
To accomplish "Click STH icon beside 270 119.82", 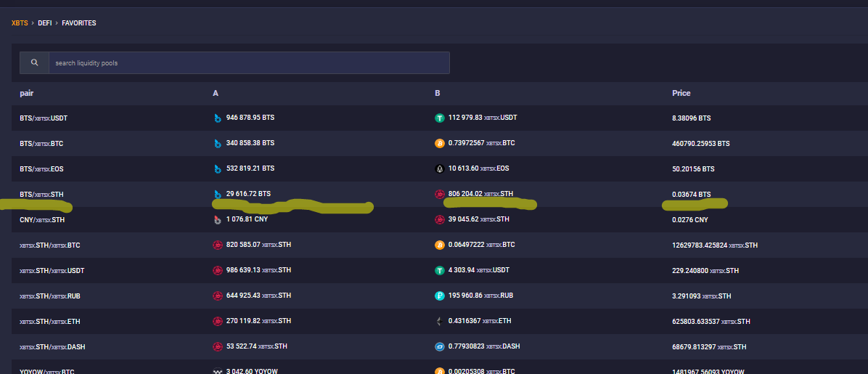I will pyautogui.click(x=218, y=322).
